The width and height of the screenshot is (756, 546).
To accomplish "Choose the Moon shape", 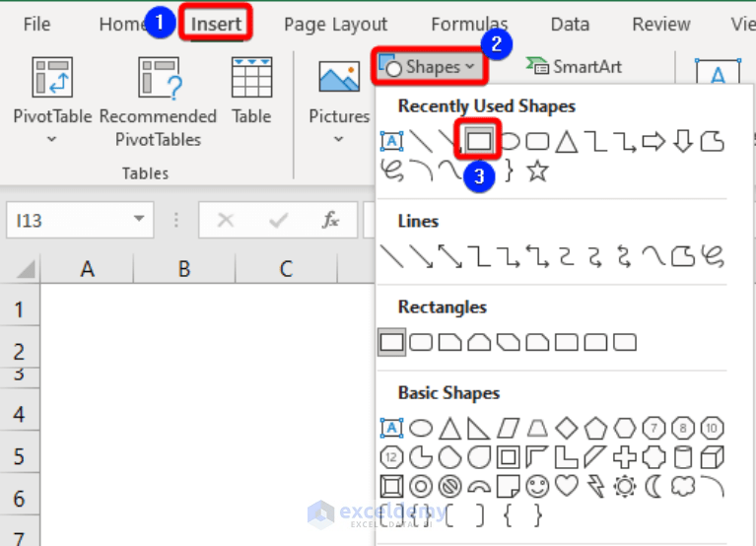I will [653, 487].
